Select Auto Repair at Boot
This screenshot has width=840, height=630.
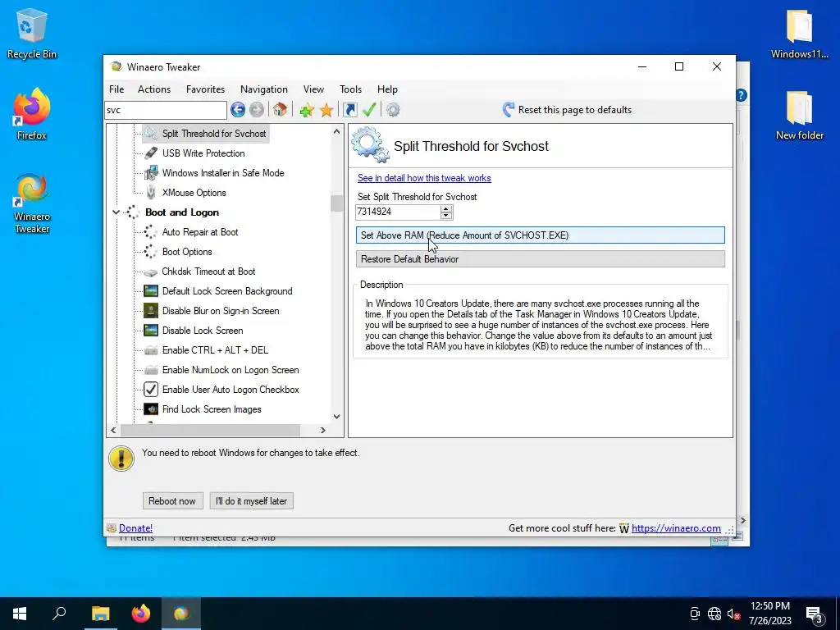200,232
